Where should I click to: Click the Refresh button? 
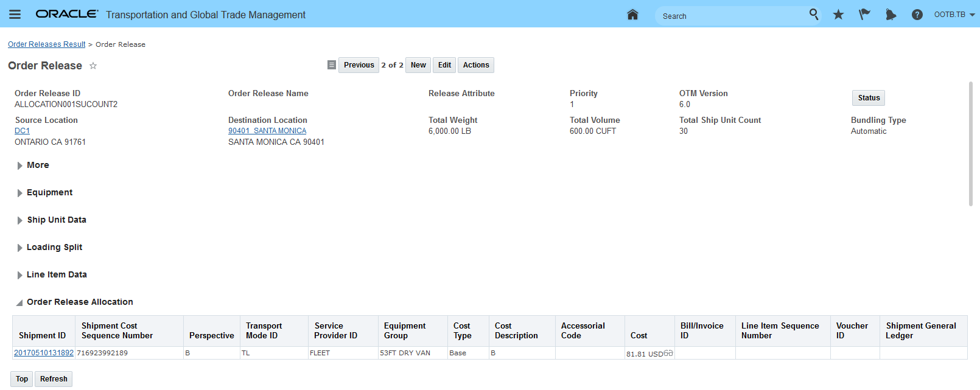[54, 379]
